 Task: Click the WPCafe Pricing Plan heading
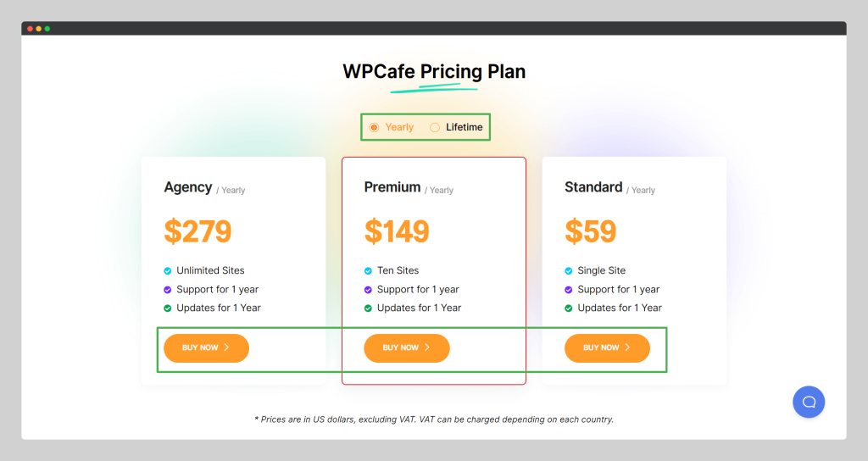pos(434,71)
